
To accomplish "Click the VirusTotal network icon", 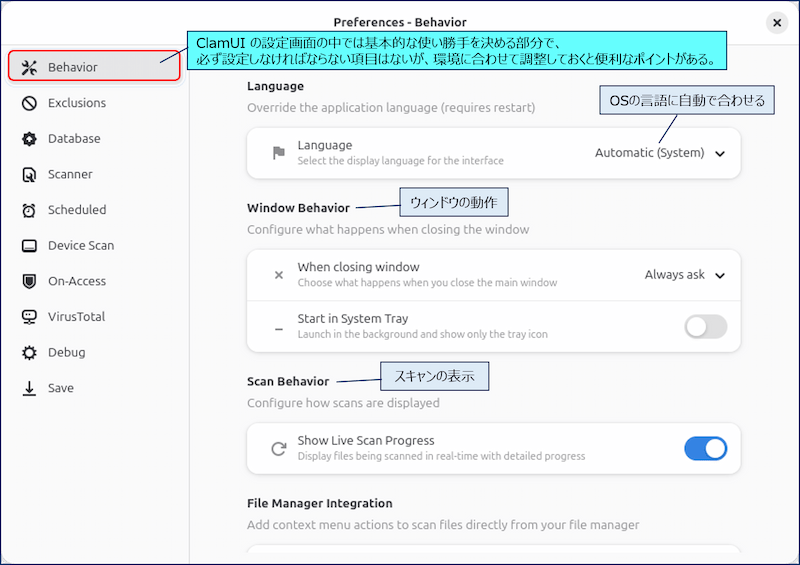I will tap(29, 317).
